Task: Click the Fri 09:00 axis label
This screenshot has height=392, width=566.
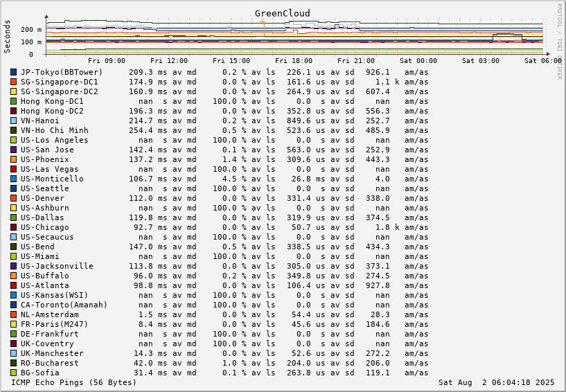Action: tap(107, 61)
